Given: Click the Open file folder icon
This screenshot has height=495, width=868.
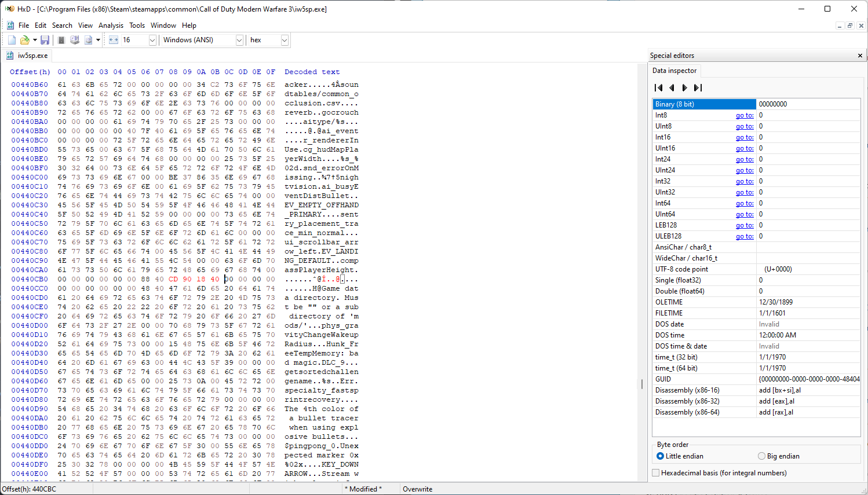Looking at the screenshot, I should click(24, 40).
